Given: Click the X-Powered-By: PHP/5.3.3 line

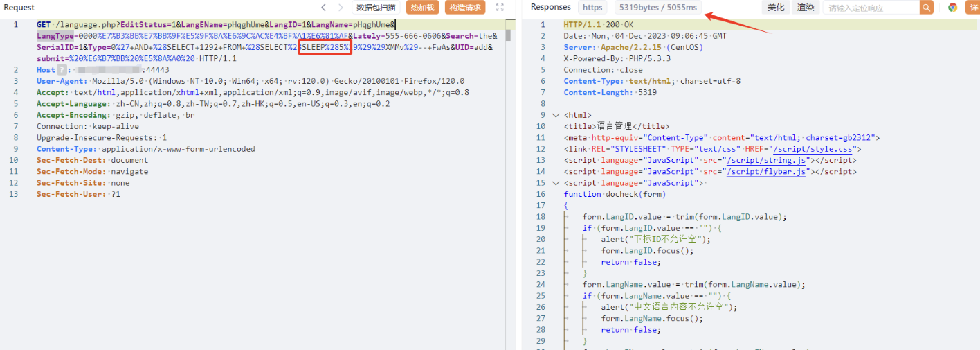Looking at the screenshot, I should (x=617, y=59).
